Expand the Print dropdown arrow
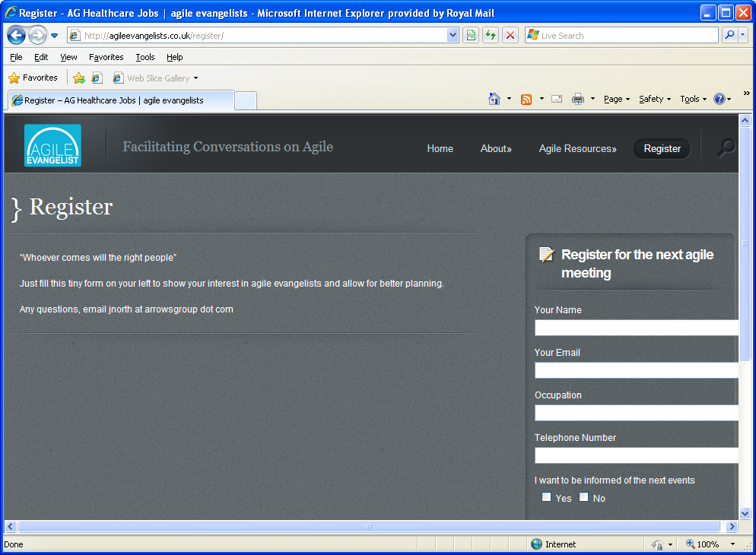This screenshot has height=555, width=756. coord(593,99)
